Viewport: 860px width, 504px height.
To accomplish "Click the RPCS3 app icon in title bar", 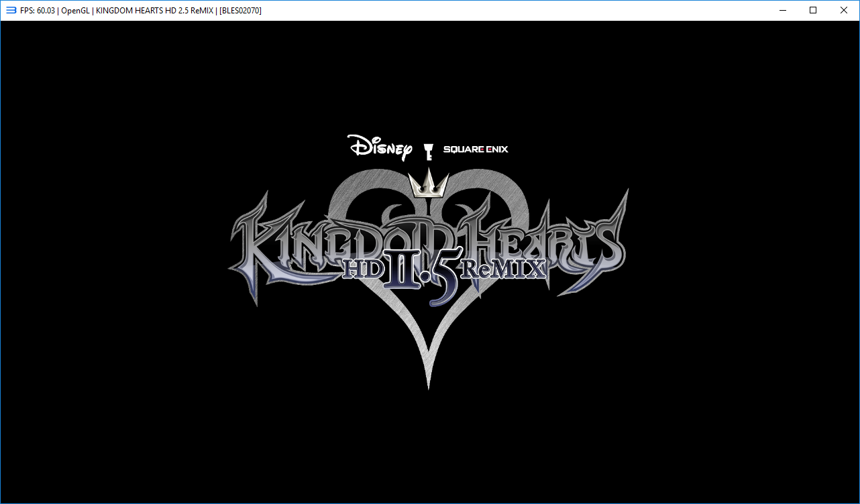I will [11, 10].
